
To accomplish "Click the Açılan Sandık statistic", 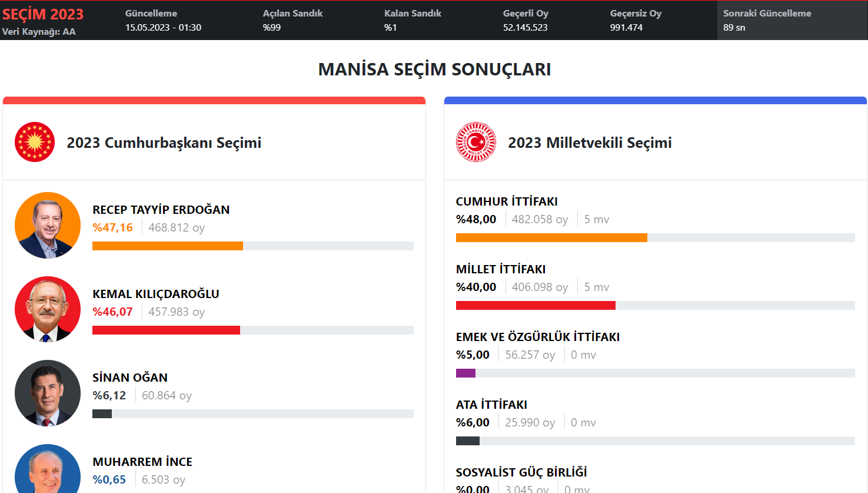I will 292,20.
